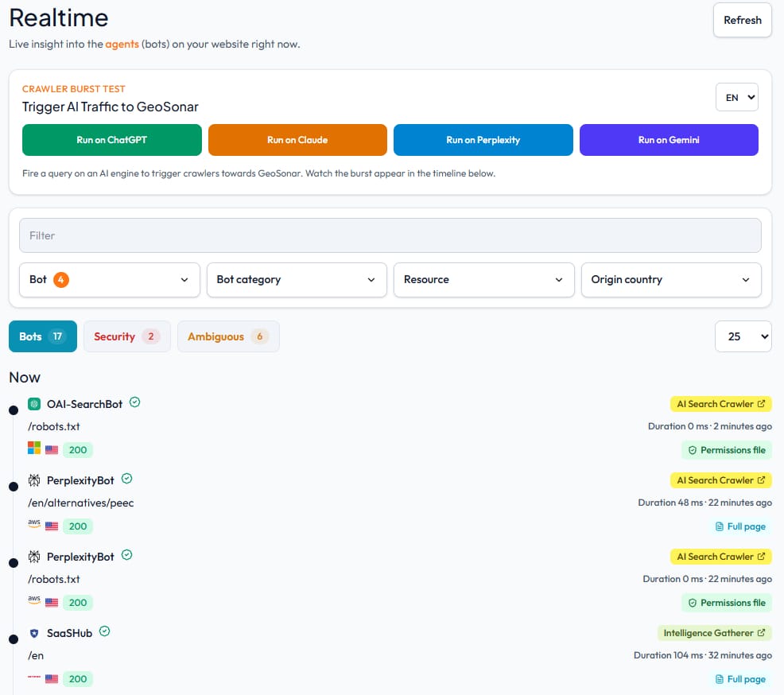Click Run on Perplexity button
The height and width of the screenshot is (695, 784).
483,140
